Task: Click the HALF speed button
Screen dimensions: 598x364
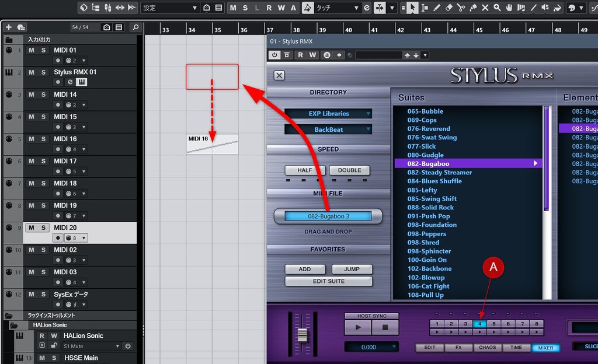Action: pyautogui.click(x=305, y=170)
